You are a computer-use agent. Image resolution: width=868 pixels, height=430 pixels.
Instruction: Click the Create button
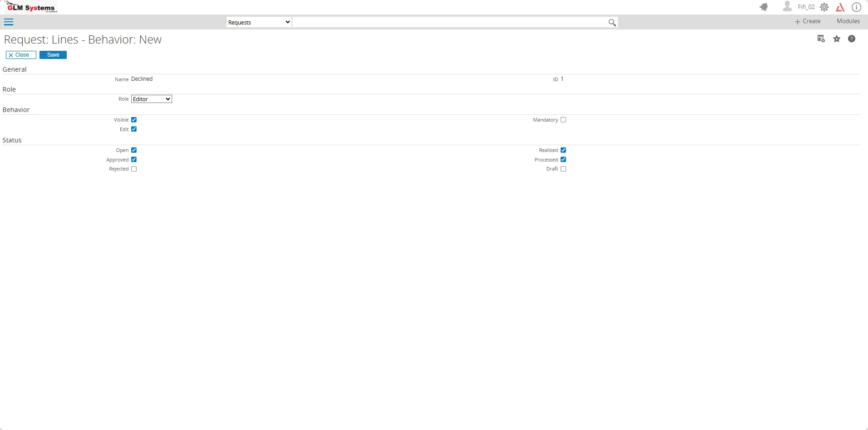click(x=807, y=21)
